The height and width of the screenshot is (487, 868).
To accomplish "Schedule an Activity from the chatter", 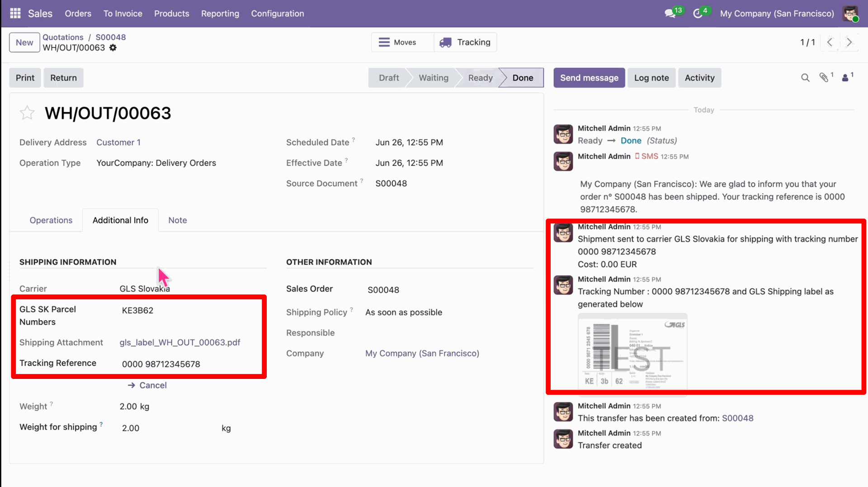I will (x=699, y=78).
